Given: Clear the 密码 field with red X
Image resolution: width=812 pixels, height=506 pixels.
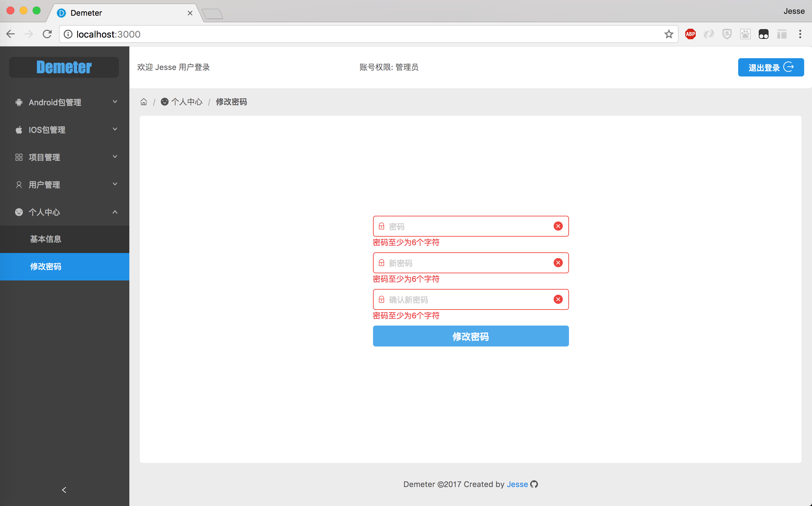Looking at the screenshot, I should [x=558, y=226].
